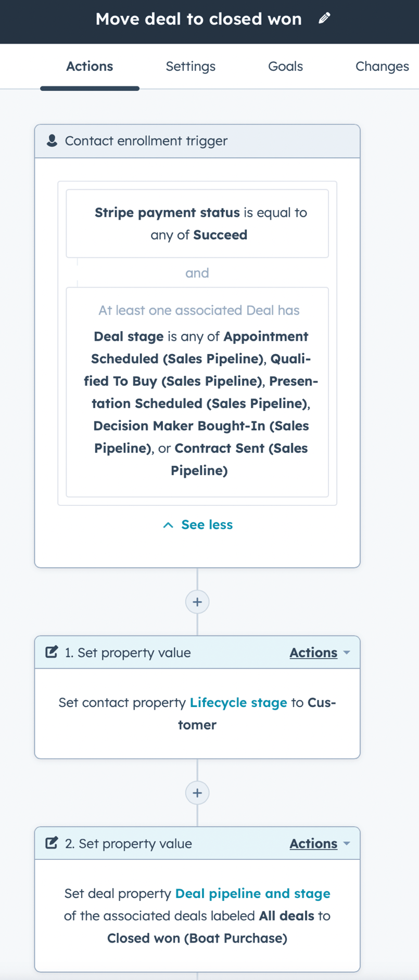Click the caret next to Actions on action 1
This screenshot has width=419, height=980.
click(346, 652)
